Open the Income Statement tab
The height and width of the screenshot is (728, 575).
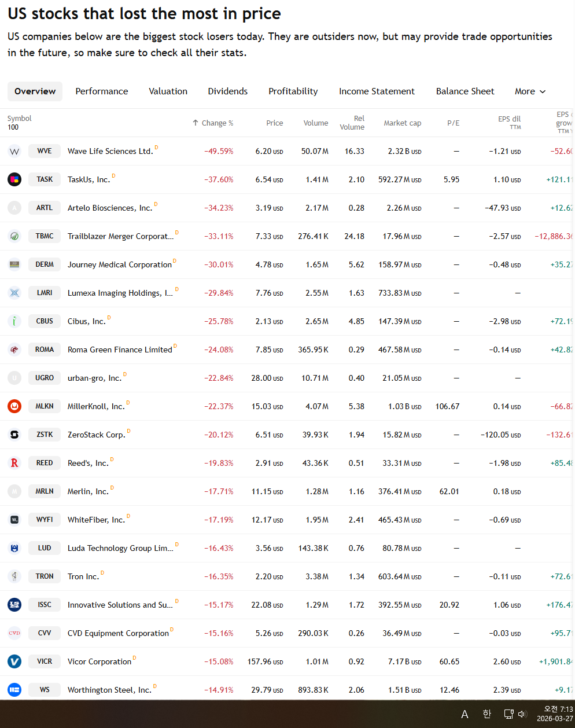[377, 91]
